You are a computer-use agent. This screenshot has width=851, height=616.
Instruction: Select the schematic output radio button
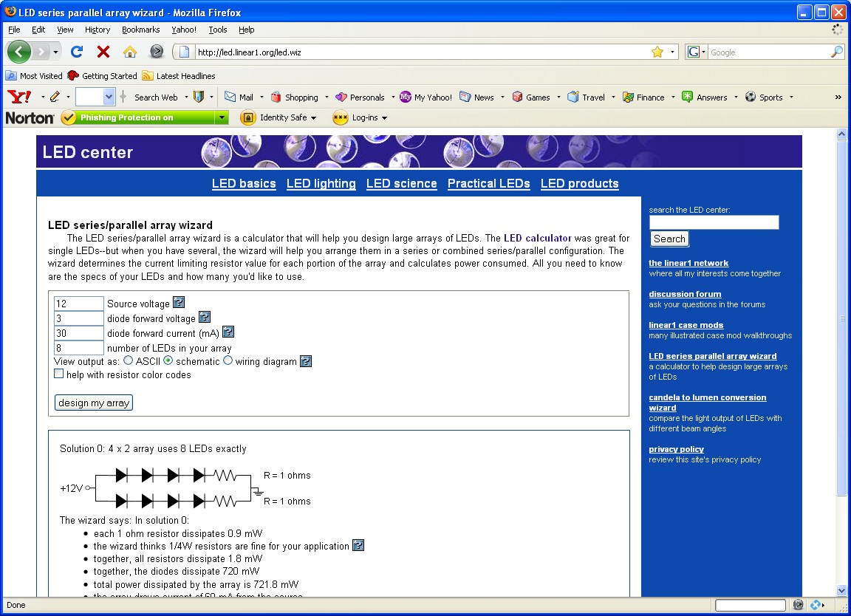click(x=168, y=360)
